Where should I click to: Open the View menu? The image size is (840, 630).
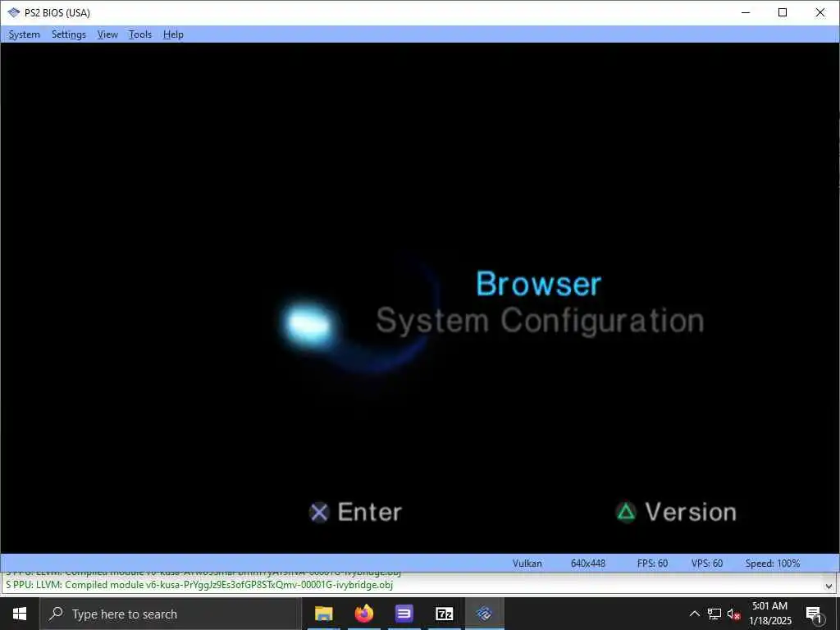pos(107,34)
